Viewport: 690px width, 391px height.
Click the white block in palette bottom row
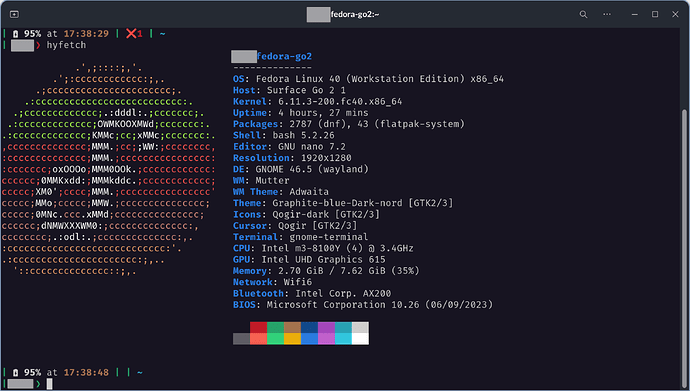tap(360, 339)
